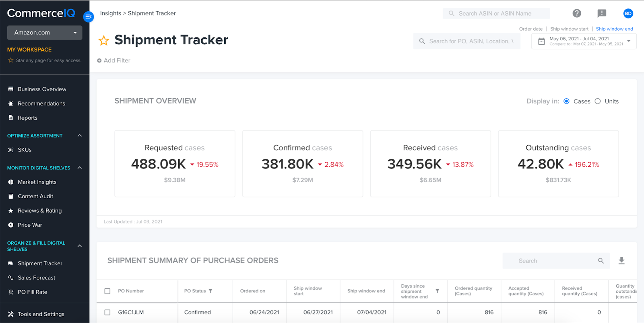Open the date range dropdown May 06 - Jul 04
This screenshot has width=644, height=323.
pyautogui.click(x=584, y=41)
